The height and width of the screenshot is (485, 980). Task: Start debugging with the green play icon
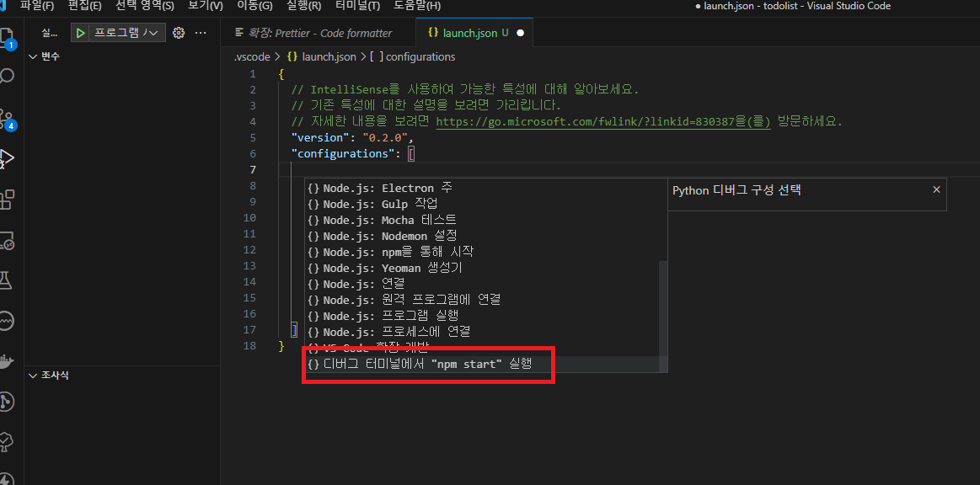coord(80,33)
